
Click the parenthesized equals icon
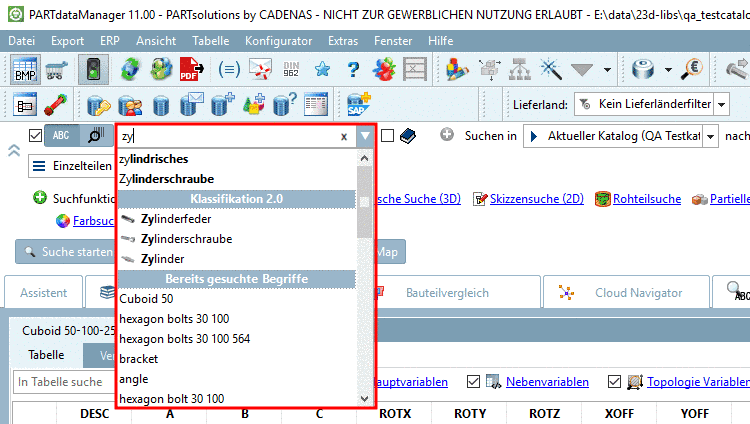point(229,70)
